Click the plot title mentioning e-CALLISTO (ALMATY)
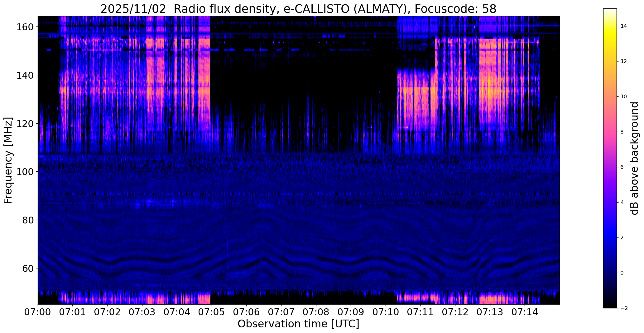Image resolution: width=644 pixels, height=333 pixels. [298, 9]
